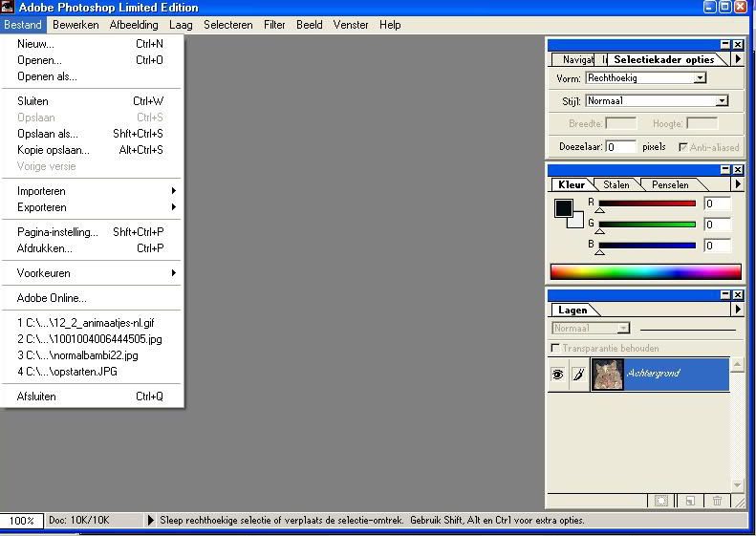The width and height of the screenshot is (756, 536).
Task: Toggle the Anti-aliased checkbox
Action: [682, 147]
